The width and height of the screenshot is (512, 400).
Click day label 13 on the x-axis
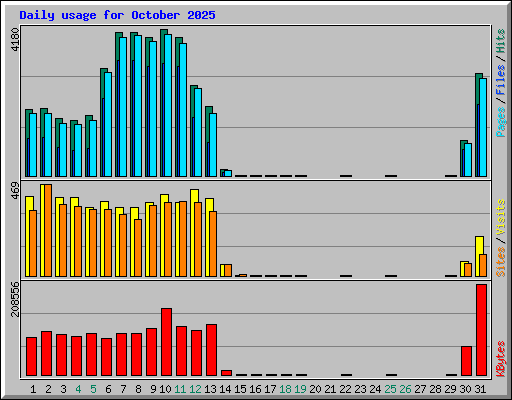tap(210, 389)
